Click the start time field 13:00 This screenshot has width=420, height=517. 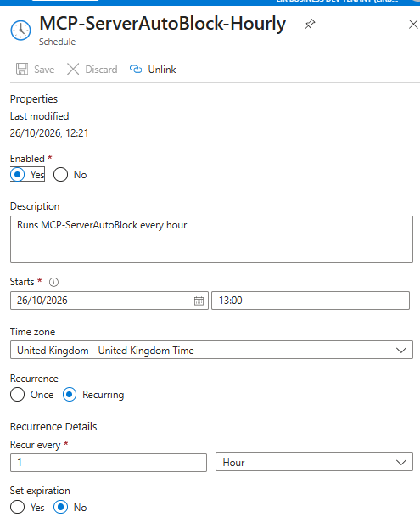click(x=311, y=301)
